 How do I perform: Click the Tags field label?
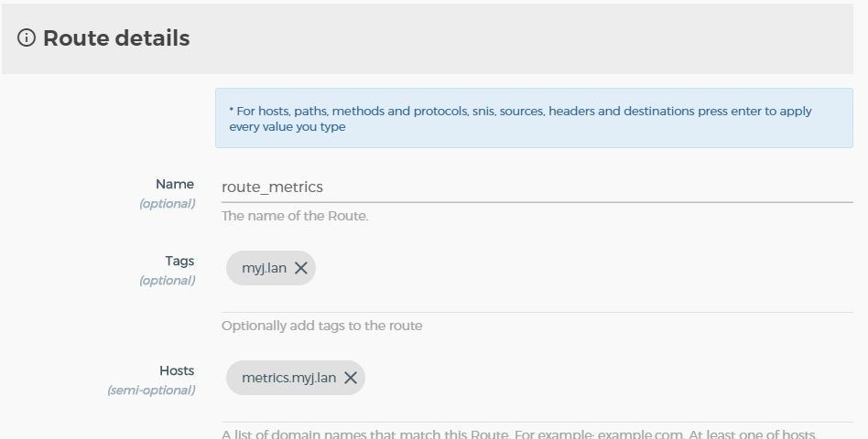click(x=179, y=261)
